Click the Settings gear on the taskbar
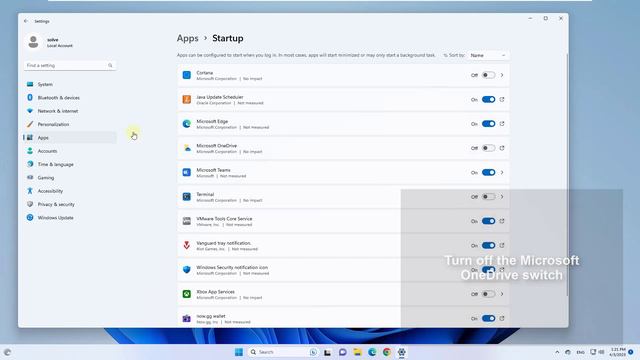Viewport: 640px width, 360px height. click(x=402, y=352)
